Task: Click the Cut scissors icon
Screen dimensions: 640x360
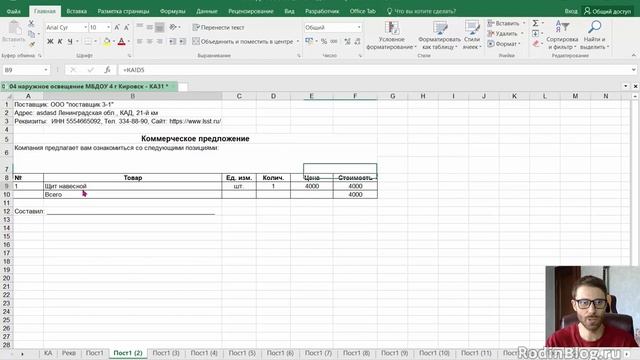Action: [x=31, y=24]
